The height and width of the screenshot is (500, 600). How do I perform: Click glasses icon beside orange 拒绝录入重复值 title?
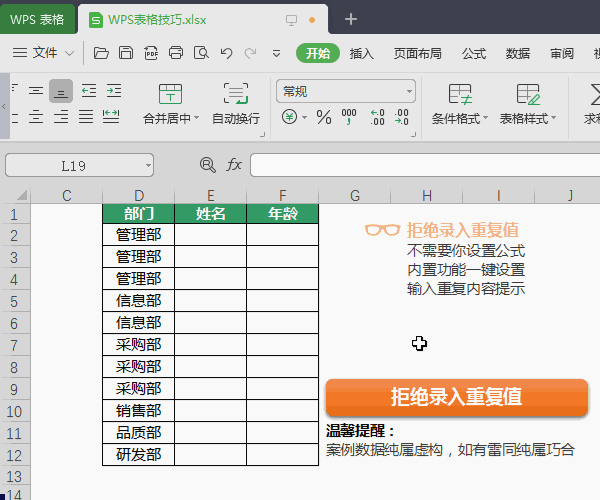click(382, 230)
